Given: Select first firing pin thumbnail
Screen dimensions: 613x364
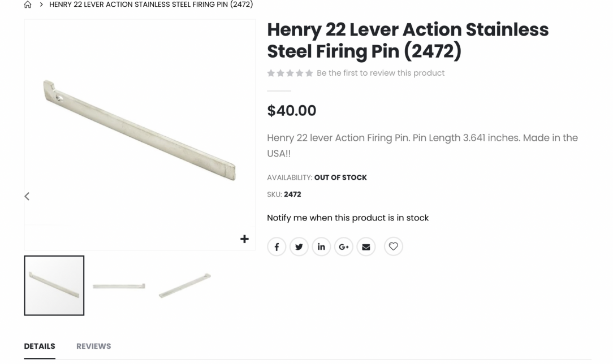Looking at the screenshot, I should 54,285.
